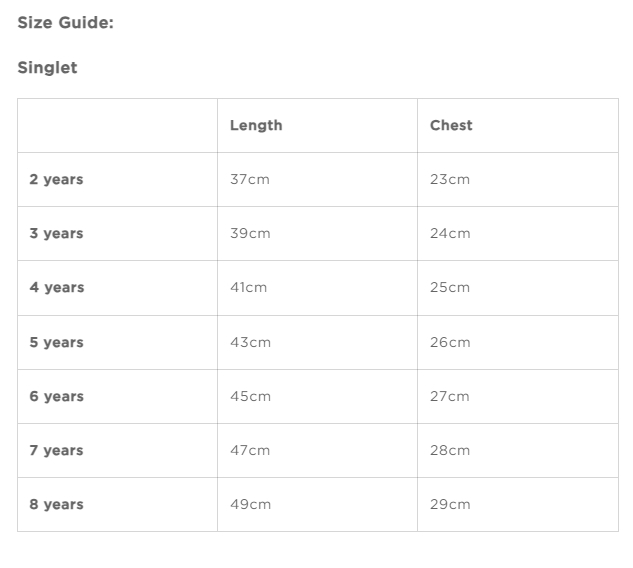Click the Size Guide heading

pyautogui.click(x=65, y=22)
